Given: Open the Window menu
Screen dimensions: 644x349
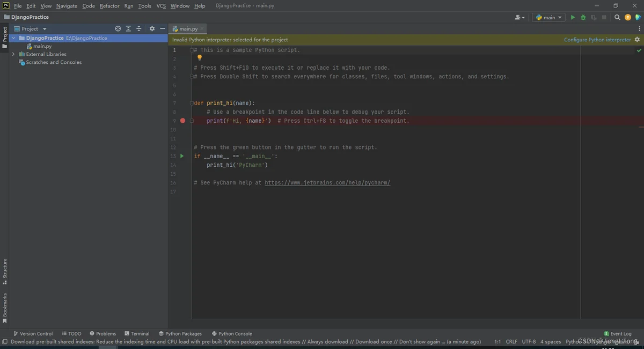Looking at the screenshot, I should (x=180, y=6).
